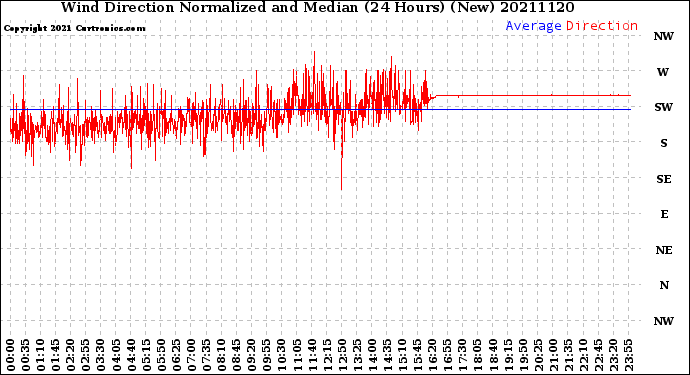Click the 19:15 time axis label
Image resolution: width=690 pixels, height=375 pixels.
pos(508,355)
